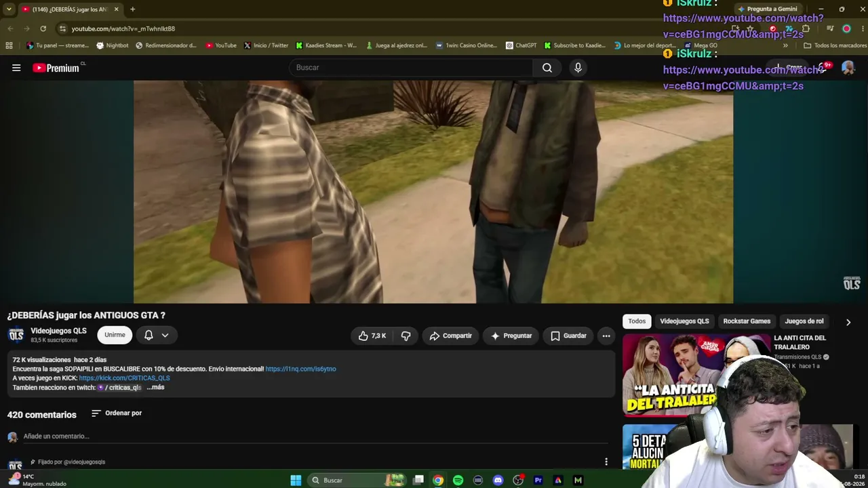Click the 420 comentarios count text
The height and width of the screenshot is (488, 868).
[x=42, y=414]
